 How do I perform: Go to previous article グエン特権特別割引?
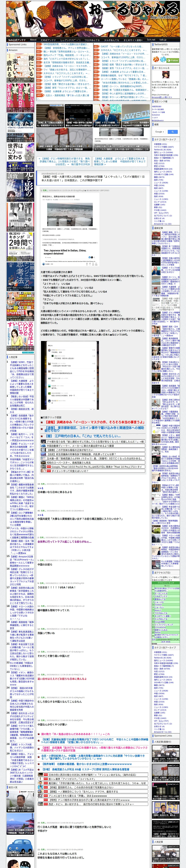point(64,161)
